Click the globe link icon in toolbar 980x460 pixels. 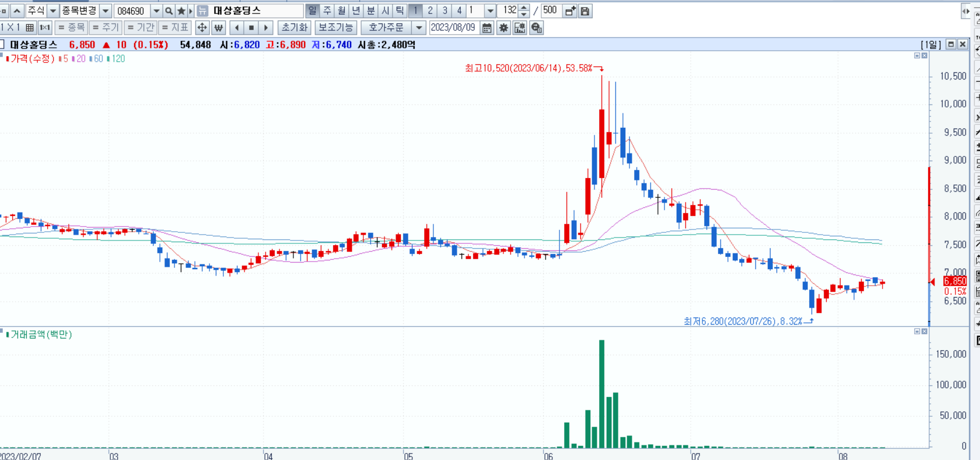click(537, 27)
